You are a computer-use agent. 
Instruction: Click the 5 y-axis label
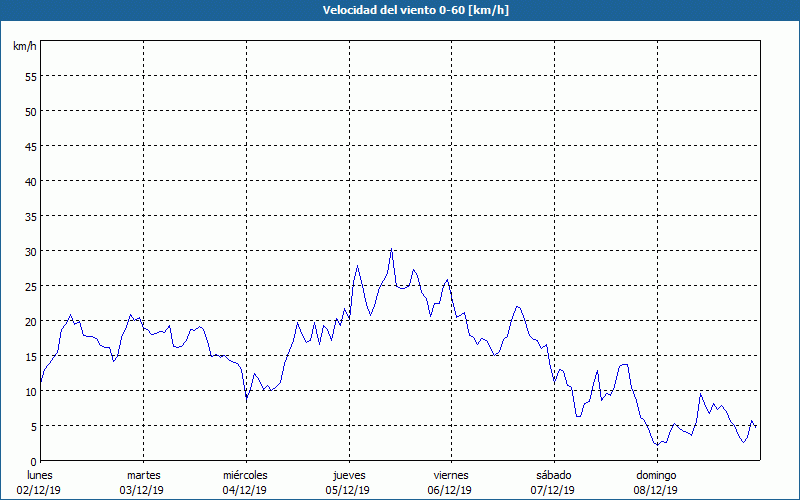coord(34,427)
